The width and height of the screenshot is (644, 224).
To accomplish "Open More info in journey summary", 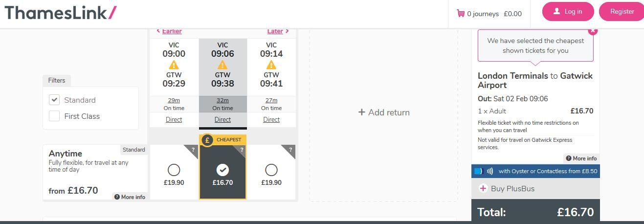I will click(x=581, y=158).
